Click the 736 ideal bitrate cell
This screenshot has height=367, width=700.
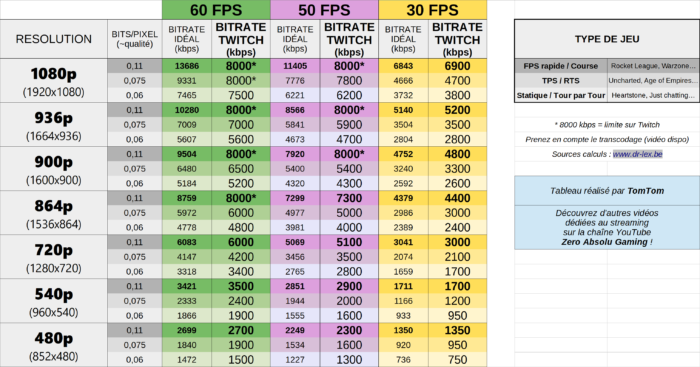pos(404,359)
